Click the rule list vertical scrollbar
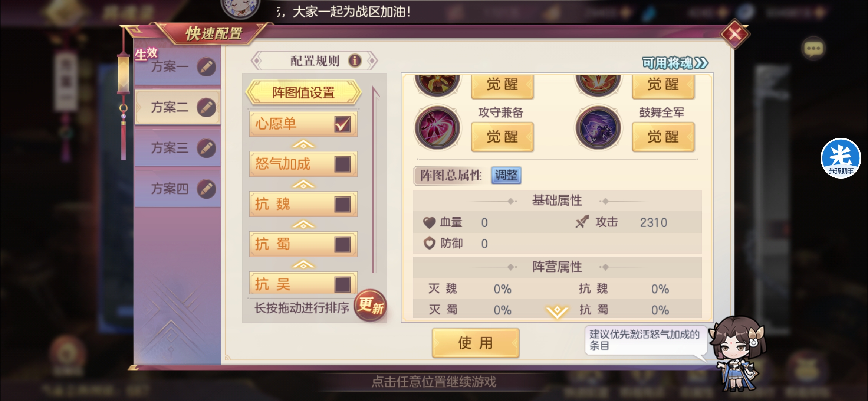 click(x=375, y=180)
